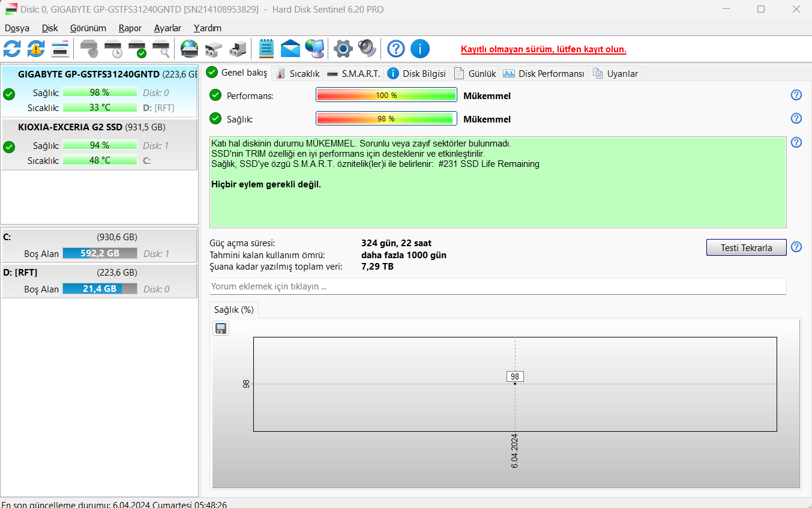Click the disk panel layout toolbar icon
Viewport: 812px width, 508px height.
(x=60, y=49)
